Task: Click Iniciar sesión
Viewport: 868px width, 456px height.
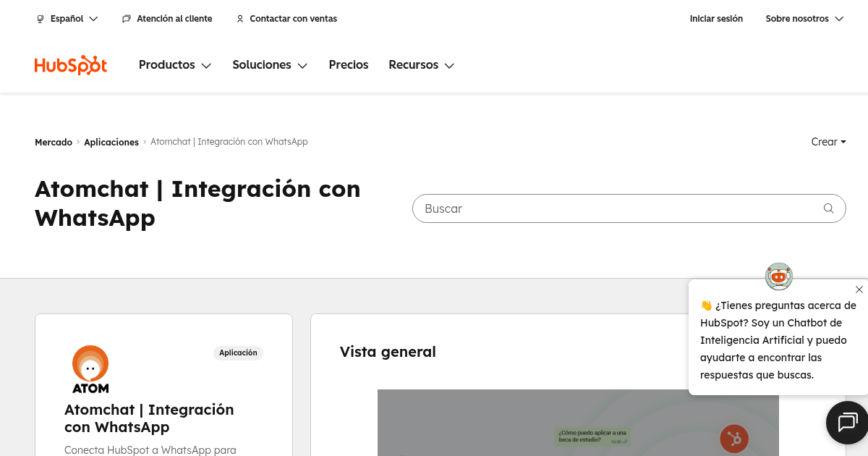Action: (x=716, y=19)
